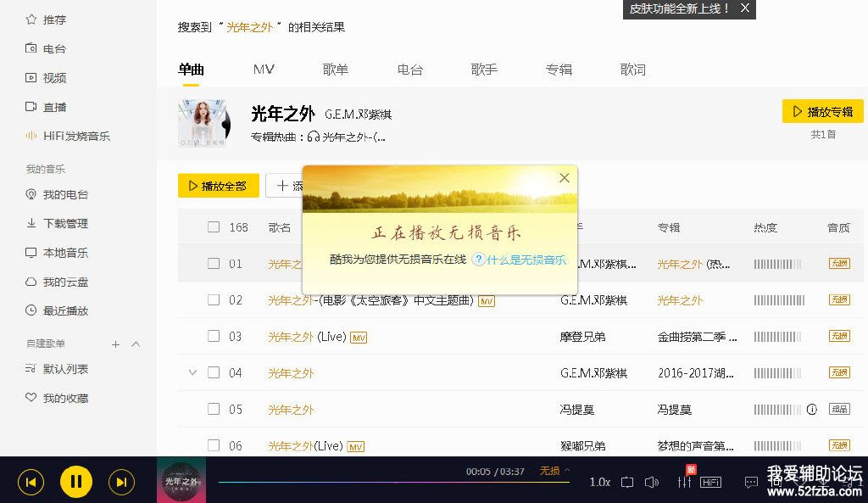Collapse the 自建歌单 section
868x503 pixels.
pos(136,344)
